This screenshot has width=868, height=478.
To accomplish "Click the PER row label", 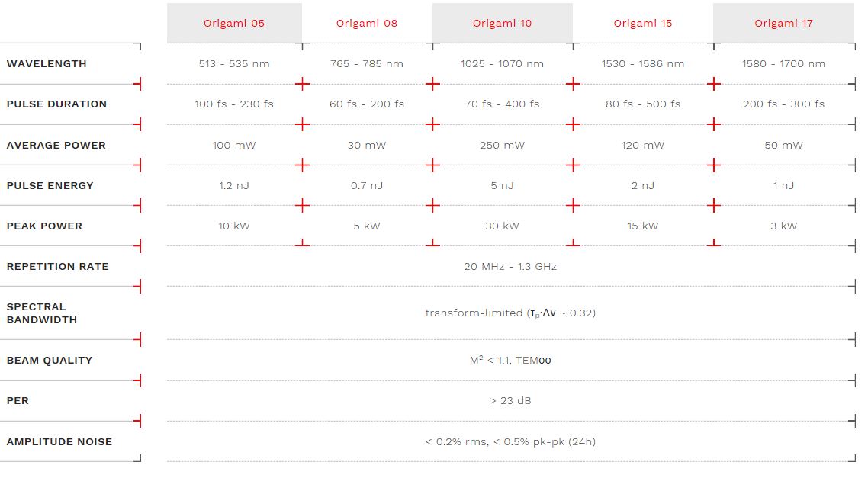I will (18, 401).
